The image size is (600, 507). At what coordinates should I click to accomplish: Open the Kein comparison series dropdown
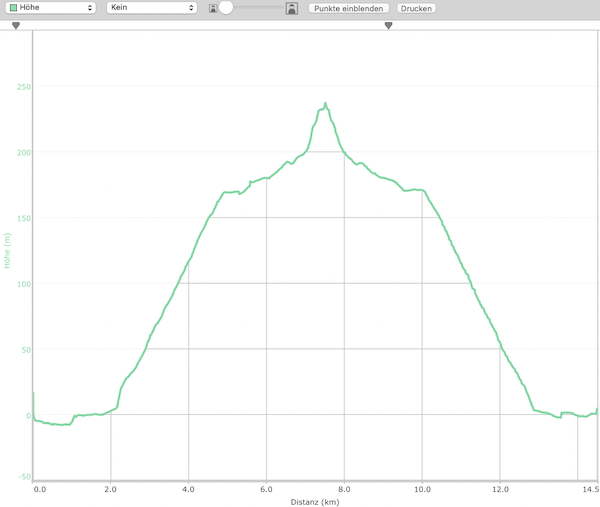point(151,8)
